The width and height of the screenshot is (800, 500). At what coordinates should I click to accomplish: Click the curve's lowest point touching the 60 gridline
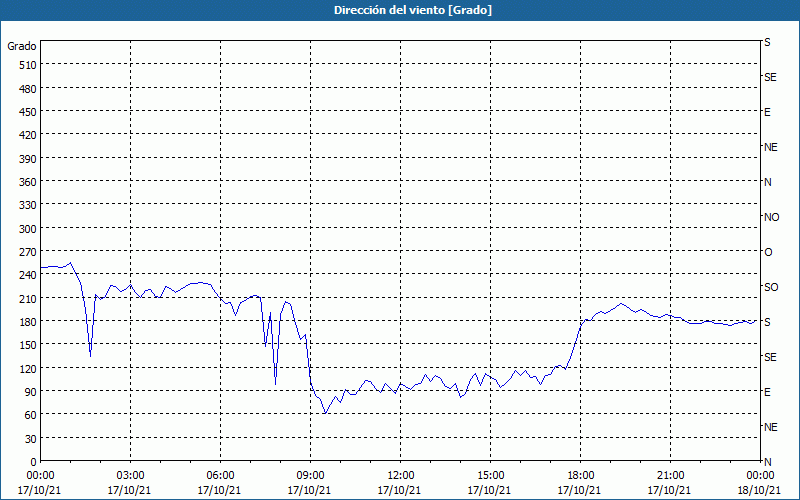[325, 413]
